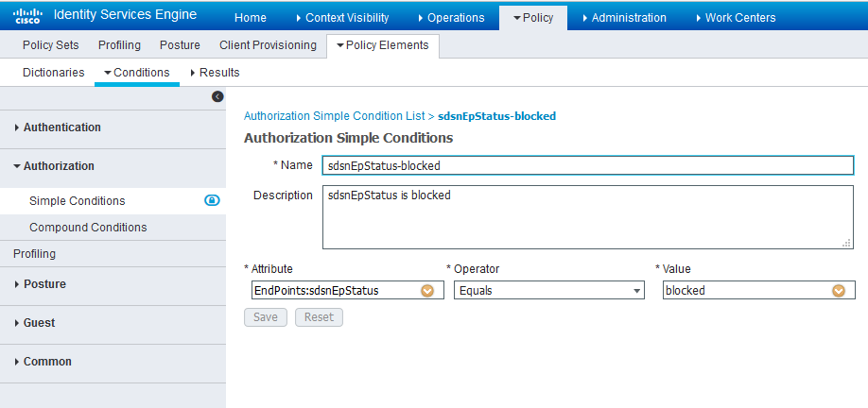Open the Operator dropdown set to Equals
868x408 pixels.
[x=548, y=291]
